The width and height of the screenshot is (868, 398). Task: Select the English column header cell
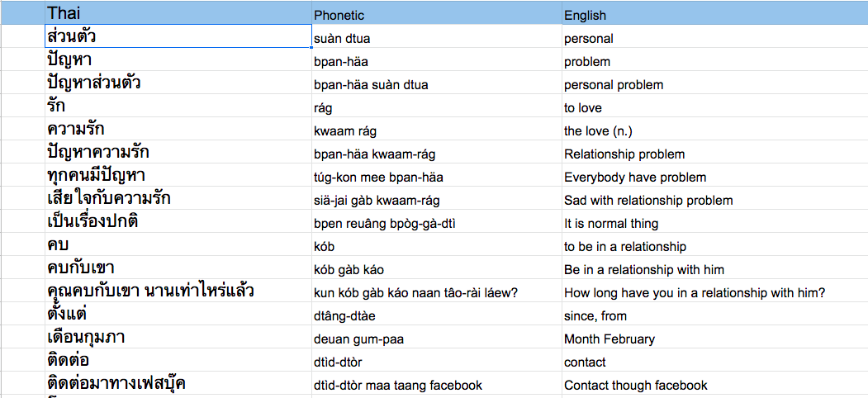(x=714, y=12)
